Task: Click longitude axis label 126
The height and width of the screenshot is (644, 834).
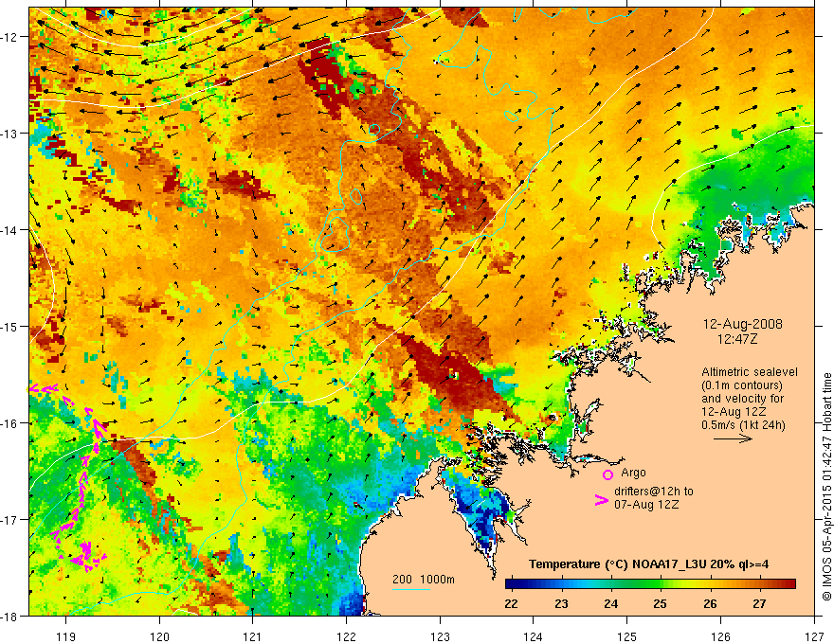Action: click(x=720, y=636)
